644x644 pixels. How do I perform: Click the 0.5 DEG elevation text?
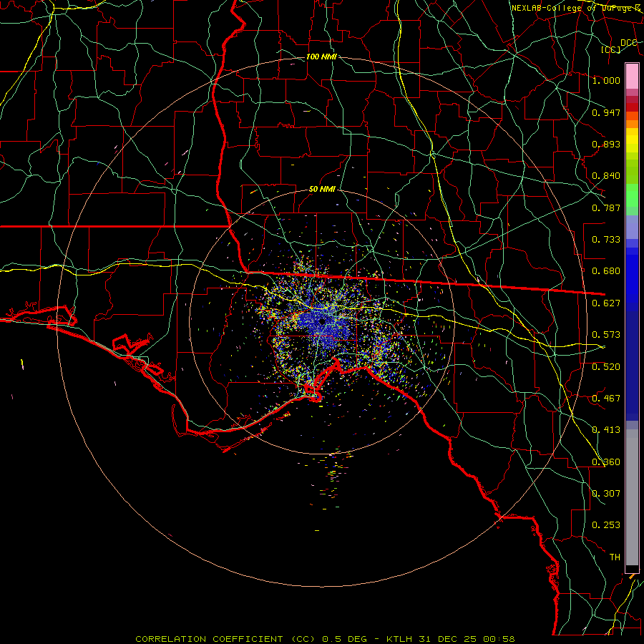(345, 639)
